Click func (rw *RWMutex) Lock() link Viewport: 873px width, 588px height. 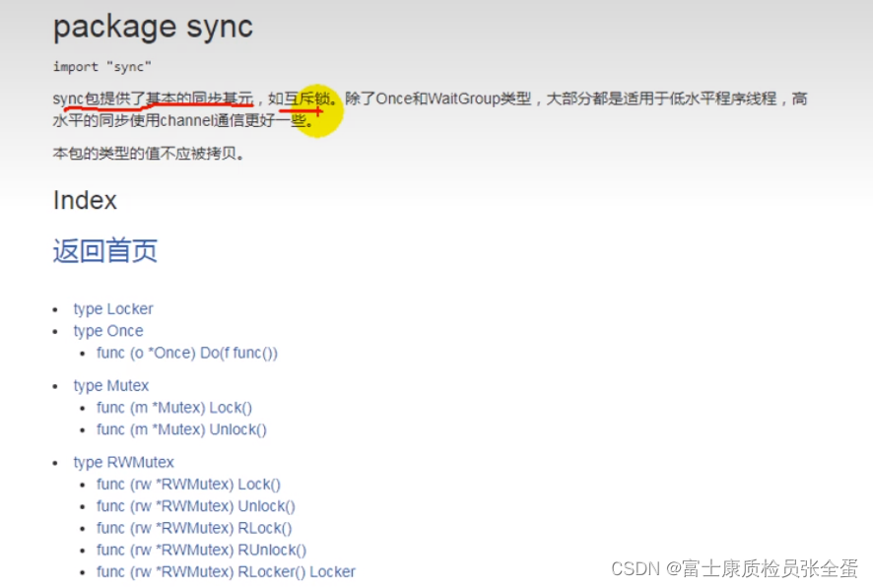pos(188,484)
